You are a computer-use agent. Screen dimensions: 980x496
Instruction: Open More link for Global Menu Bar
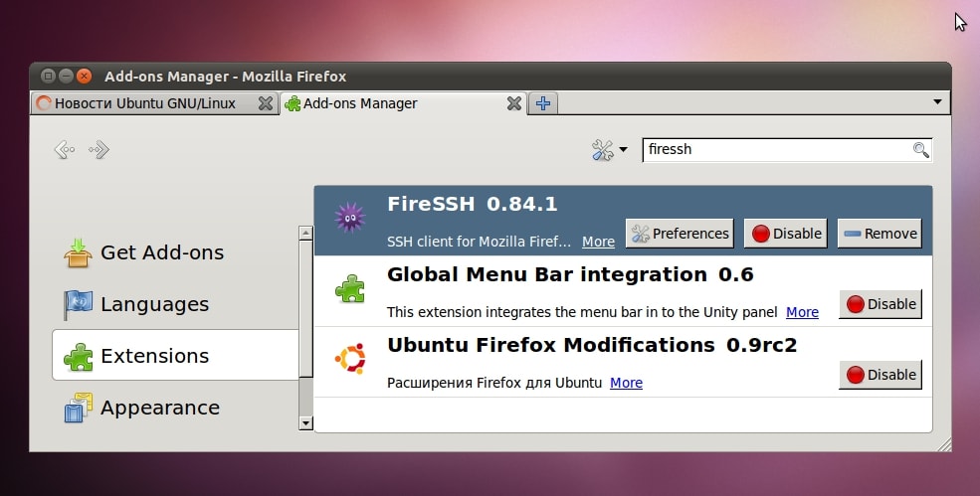[x=802, y=312]
